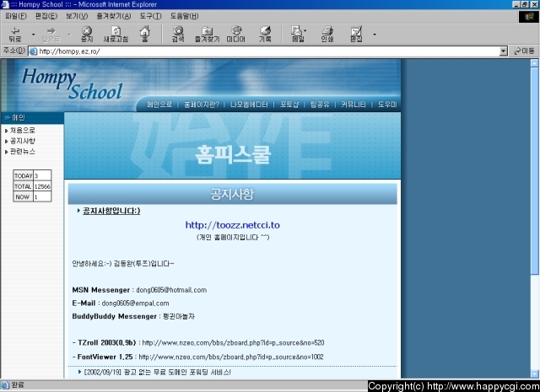Click the 홈피스쿨 banner image
540x392 pixels.
(x=233, y=146)
